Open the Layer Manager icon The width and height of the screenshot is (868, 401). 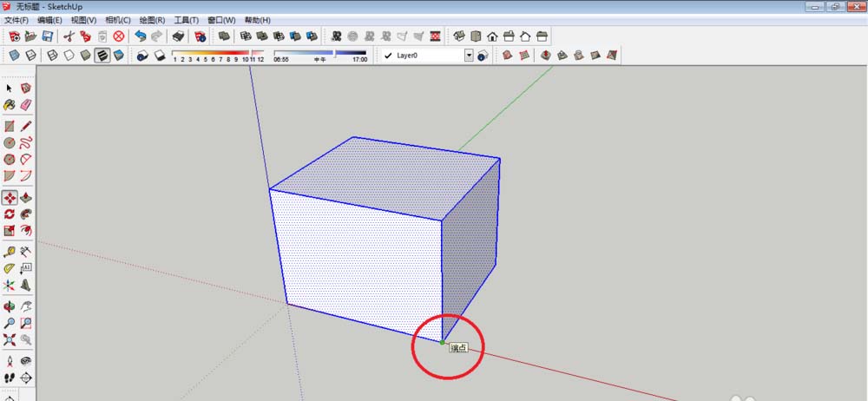pos(482,56)
